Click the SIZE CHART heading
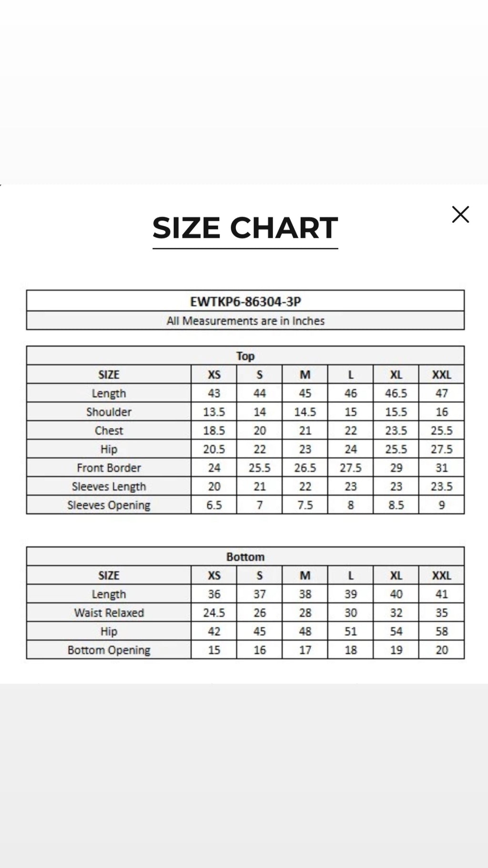This screenshot has width=488, height=868. (245, 227)
